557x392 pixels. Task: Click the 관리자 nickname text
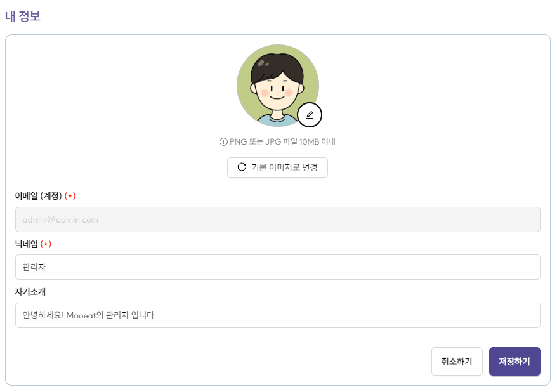click(34, 268)
